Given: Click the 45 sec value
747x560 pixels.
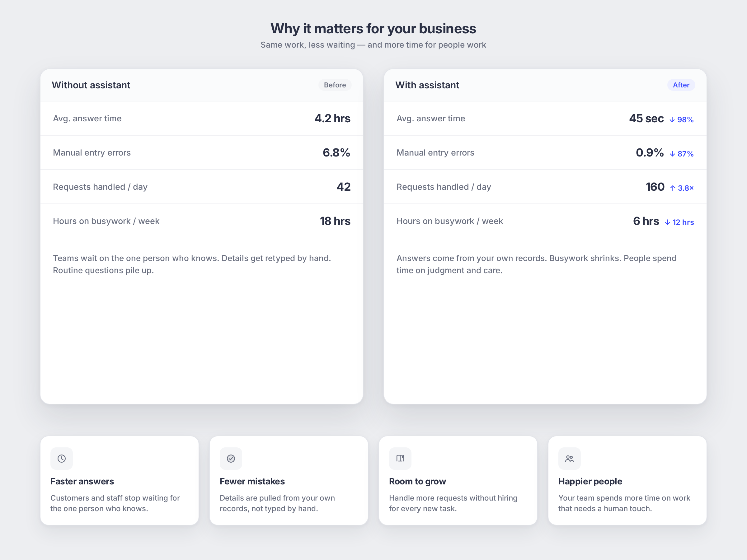Looking at the screenshot, I should point(646,119).
